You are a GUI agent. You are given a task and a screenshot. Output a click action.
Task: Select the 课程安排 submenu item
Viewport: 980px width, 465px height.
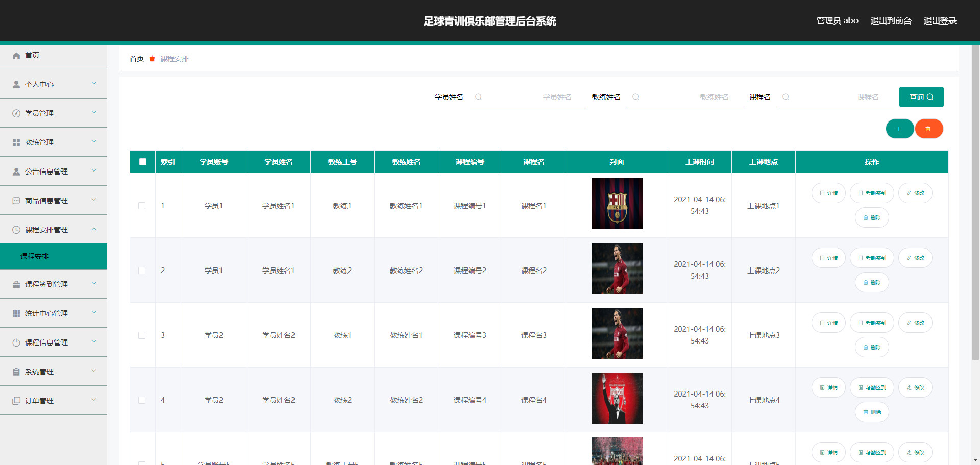pos(54,256)
